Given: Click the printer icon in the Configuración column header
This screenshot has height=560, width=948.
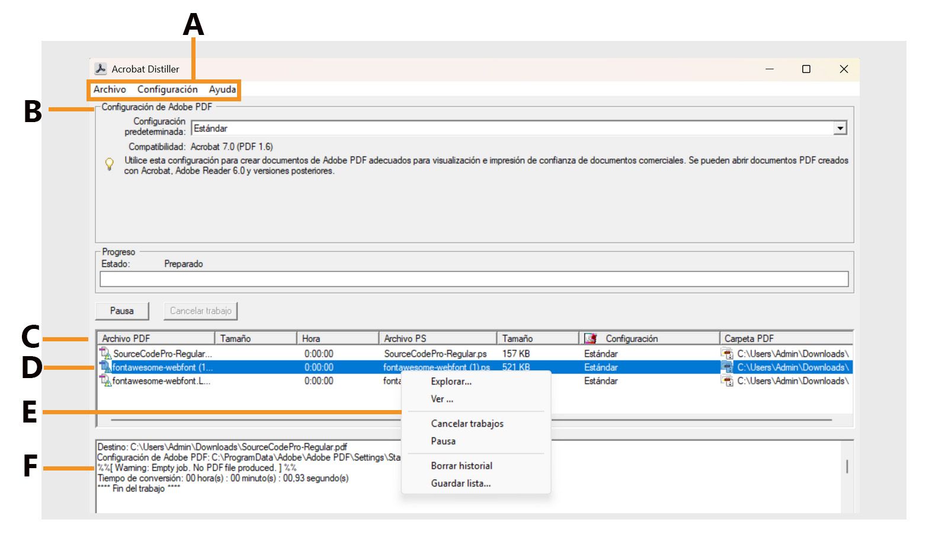Looking at the screenshot, I should tap(588, 338).
